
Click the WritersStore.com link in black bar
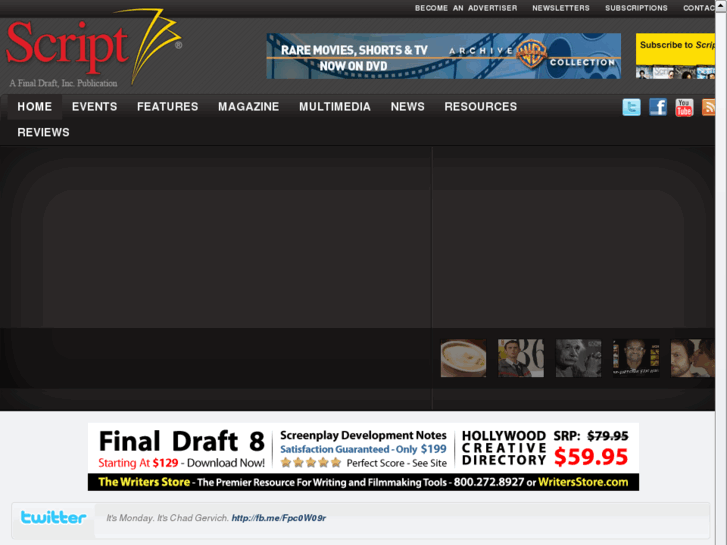pyautogui.click(x=583, y=482)
